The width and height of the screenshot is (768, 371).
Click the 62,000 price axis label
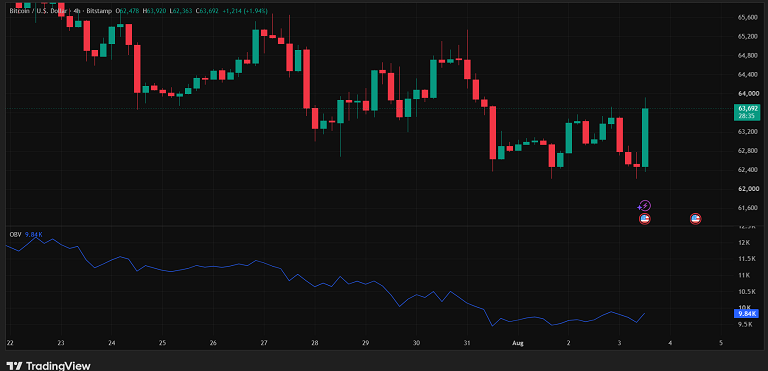pyautogui.click(x=748, y=189)
